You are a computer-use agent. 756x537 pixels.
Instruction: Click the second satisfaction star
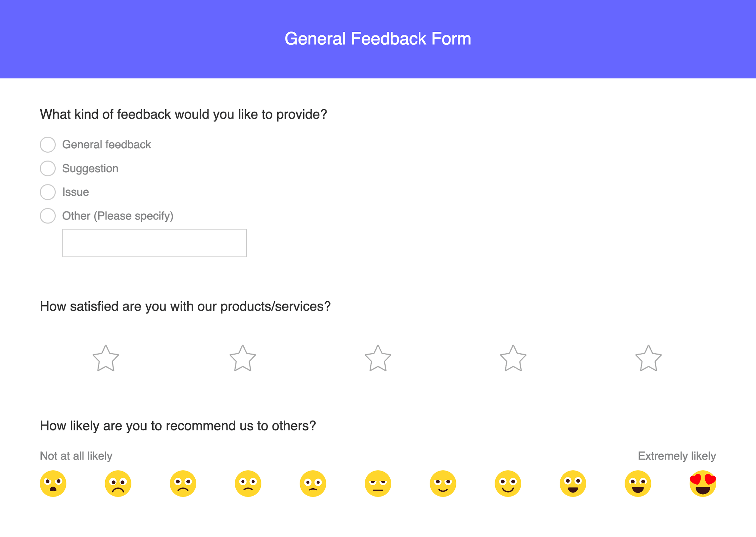tap(243, 359)
